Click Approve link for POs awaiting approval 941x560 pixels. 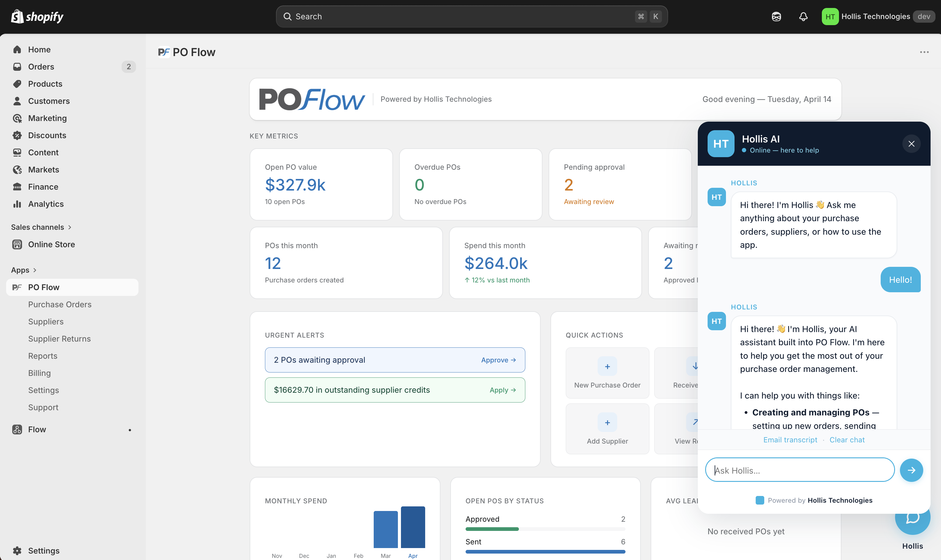498,360
